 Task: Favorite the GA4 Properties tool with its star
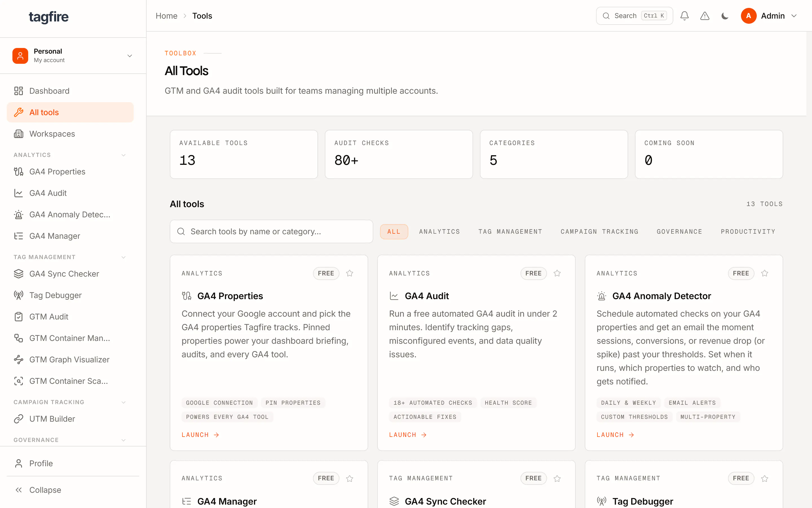pyautogui.click(x=350, y=273)
